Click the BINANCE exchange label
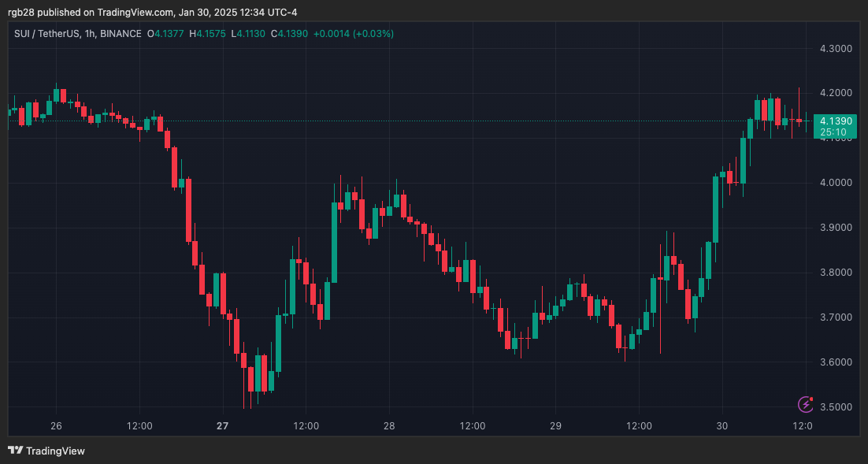This screenshot has height=464, width=868. click(x=121, y=34)
